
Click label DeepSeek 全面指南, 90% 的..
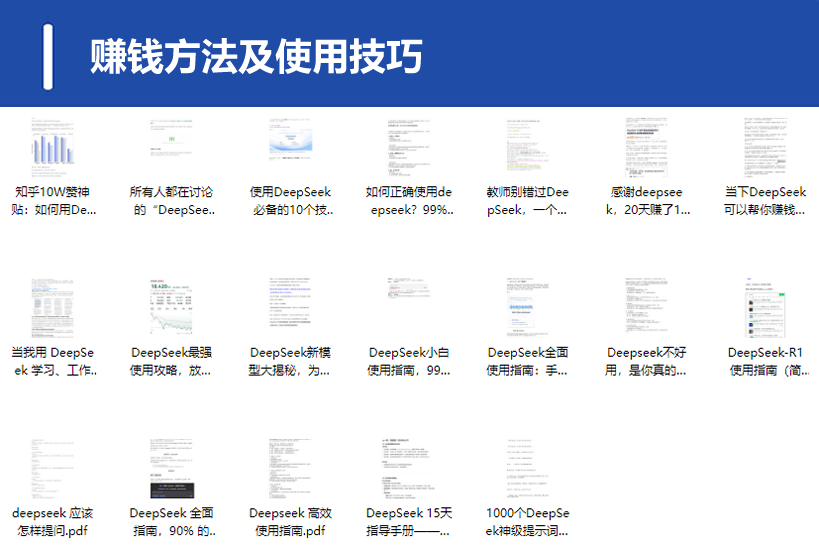[x=172, y=522]
